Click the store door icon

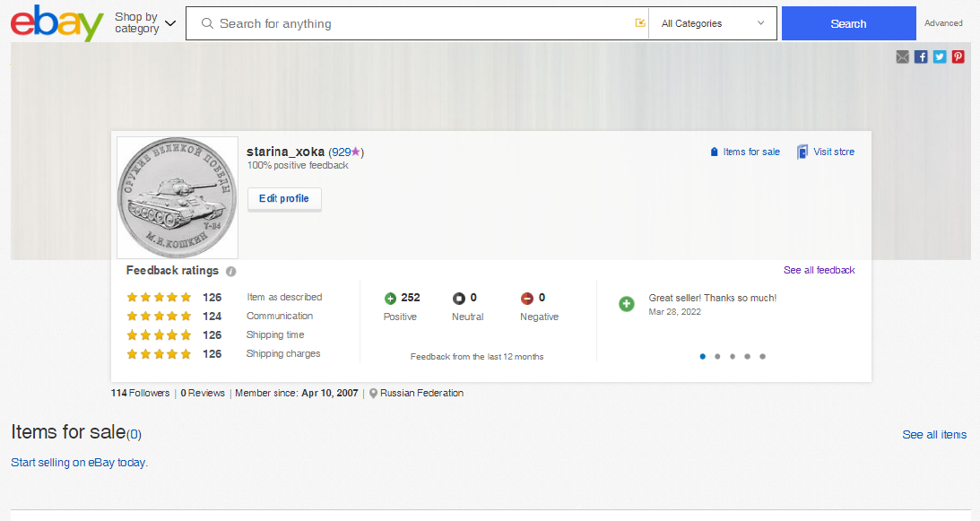coord(802,152)
